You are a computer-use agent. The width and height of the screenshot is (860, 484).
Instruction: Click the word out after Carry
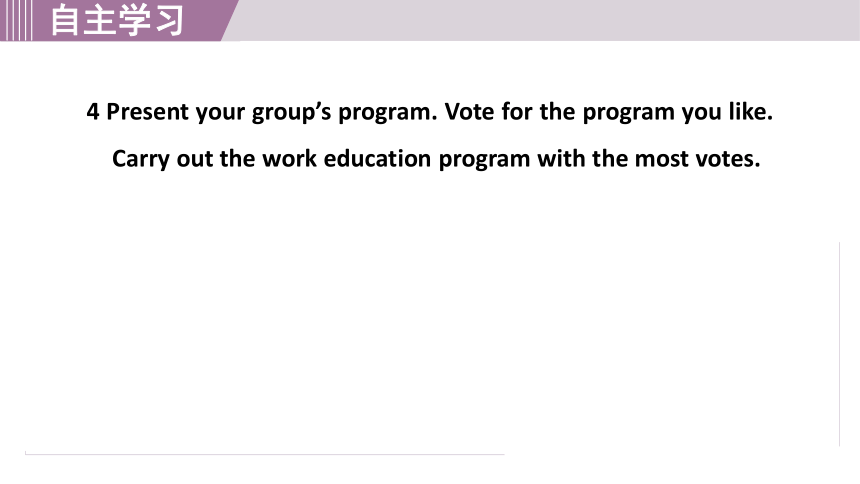(195, 159)
